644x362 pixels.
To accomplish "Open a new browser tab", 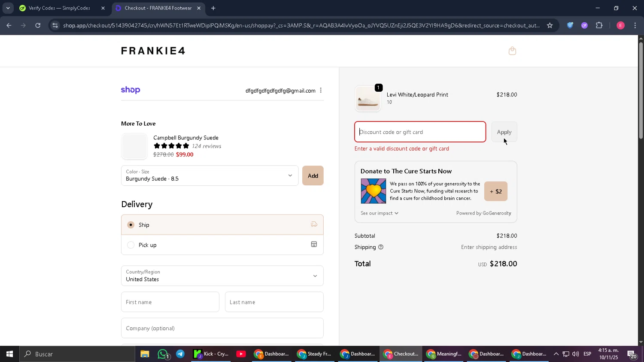I will tap(213, 8).
